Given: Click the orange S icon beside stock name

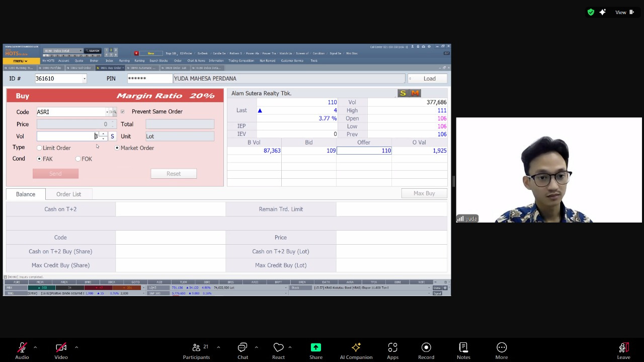Looking at the screenshot, I should (x=403, y=93).
